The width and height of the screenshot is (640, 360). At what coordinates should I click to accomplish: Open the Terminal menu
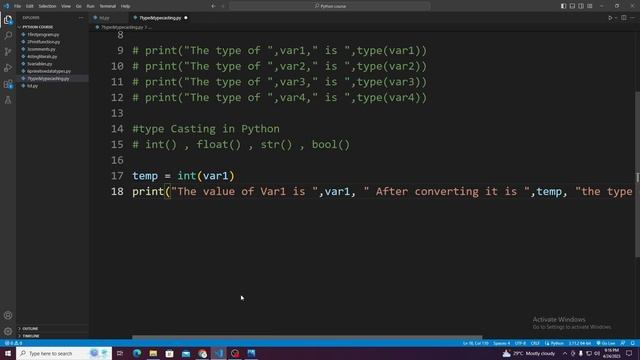tap(108, 6)
